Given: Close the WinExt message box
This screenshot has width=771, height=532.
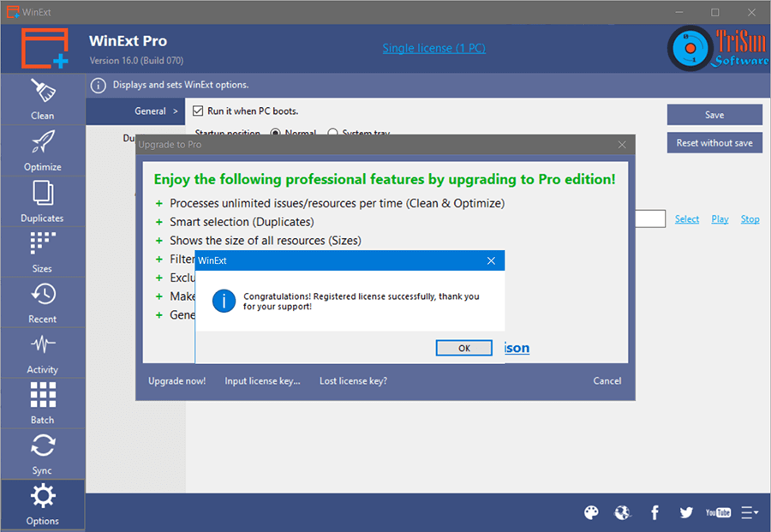Looking at the screenshot, I should [491, 260].
